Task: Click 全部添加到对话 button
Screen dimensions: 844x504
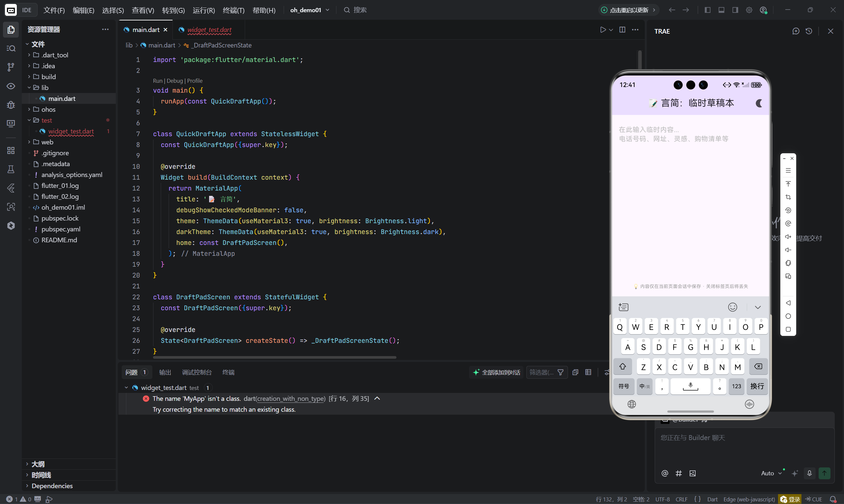Action: pyautogui.click(x=497, y=372)
